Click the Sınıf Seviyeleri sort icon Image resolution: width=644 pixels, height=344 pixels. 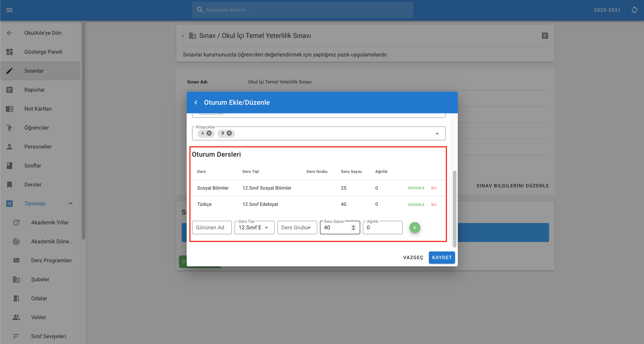click(16, 336)
